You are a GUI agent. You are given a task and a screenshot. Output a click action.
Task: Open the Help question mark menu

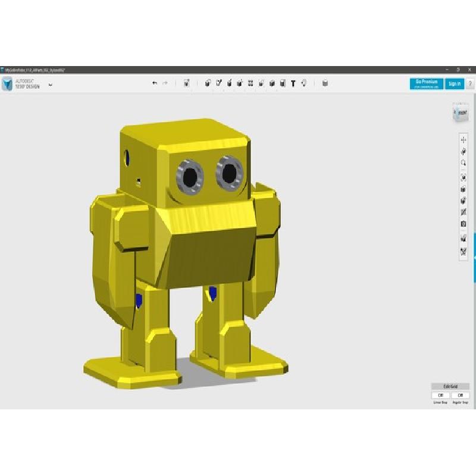(x=470, y=84)
